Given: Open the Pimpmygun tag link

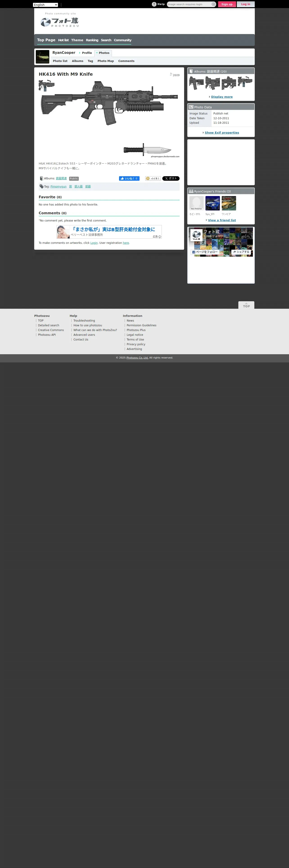Looking at the screenshot, I should (59, 187).
